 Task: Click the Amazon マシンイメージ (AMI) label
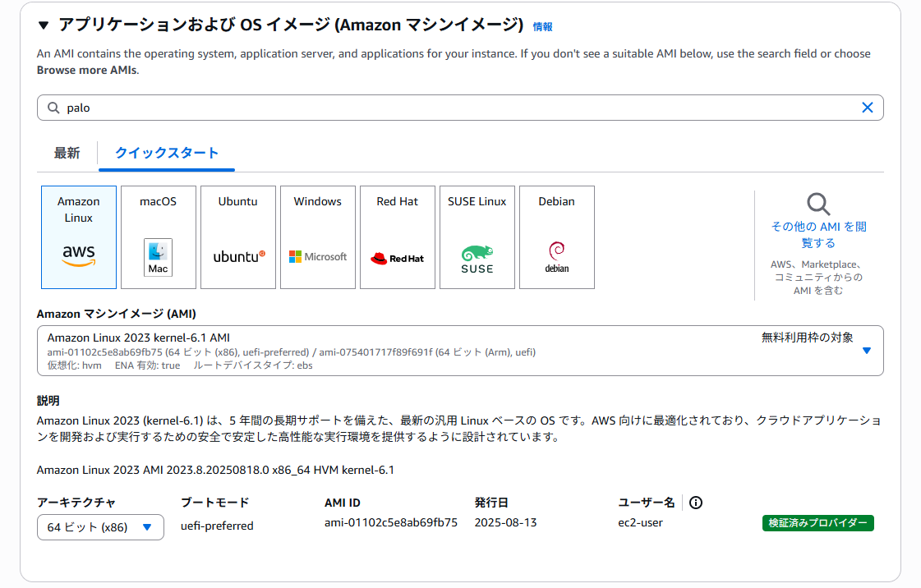point(117,314)
